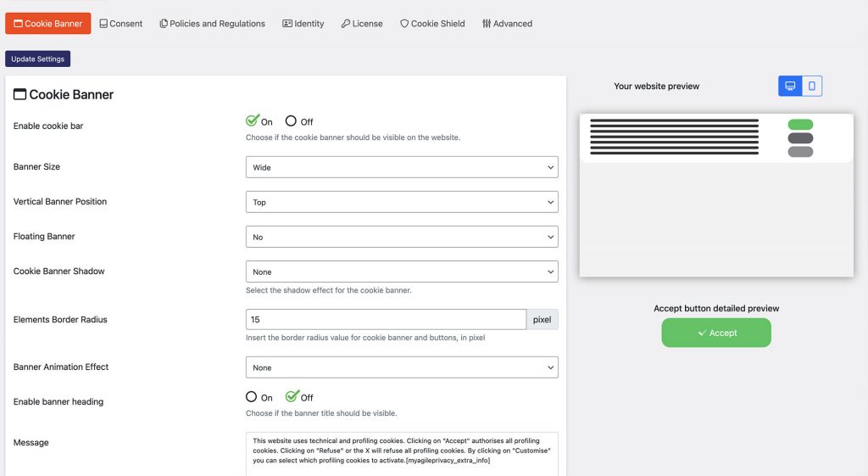Open the Cookie Banner Shadow dropdown
868x476 pixels.
[x=402, y=272]
